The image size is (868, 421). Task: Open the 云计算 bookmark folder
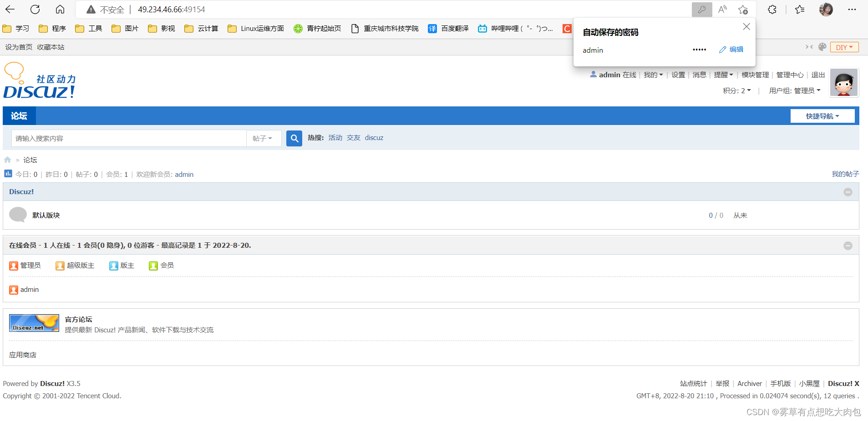tap(201, 29)
